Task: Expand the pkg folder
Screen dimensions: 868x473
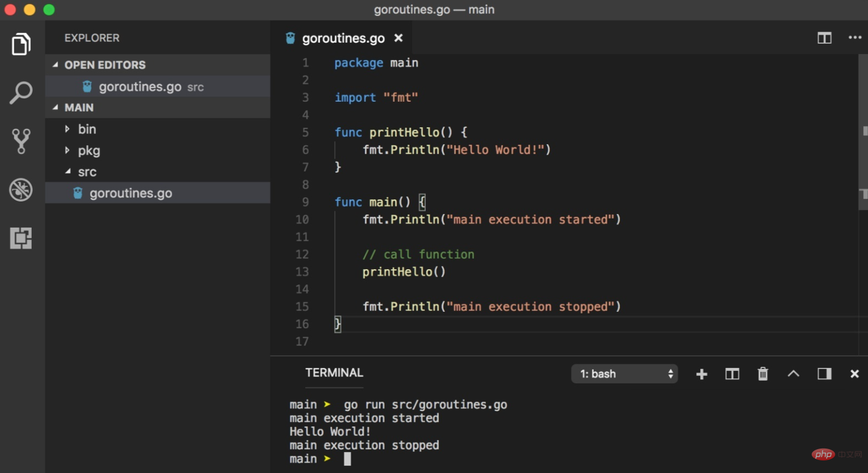Action: [89, 151]
